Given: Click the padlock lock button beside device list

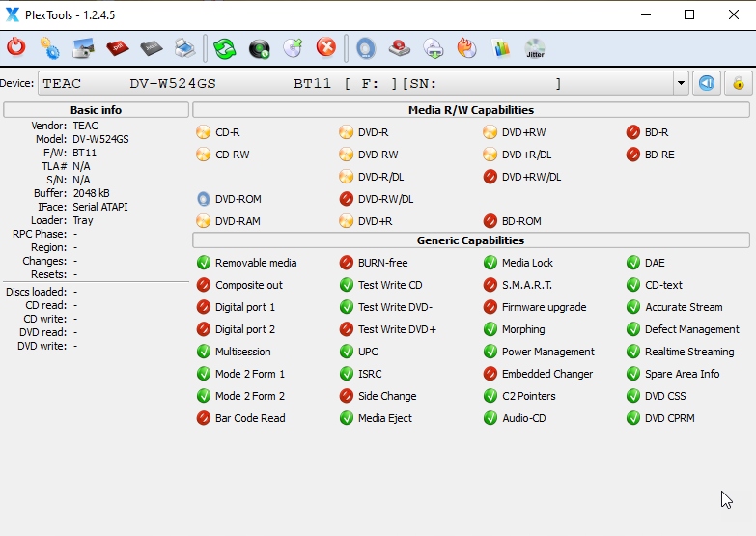Looking at the screenshot, I should [739, 83].
